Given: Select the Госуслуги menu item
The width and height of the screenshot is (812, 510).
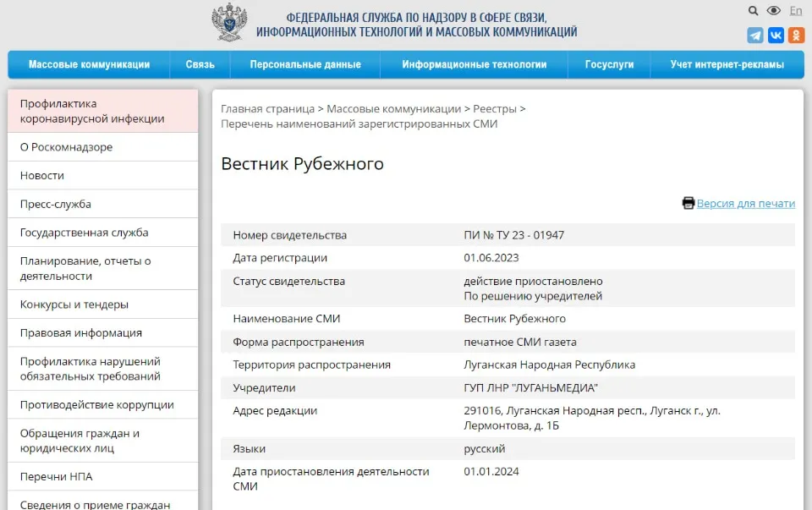Looking at the screenshot, I should tap(608, 64).
